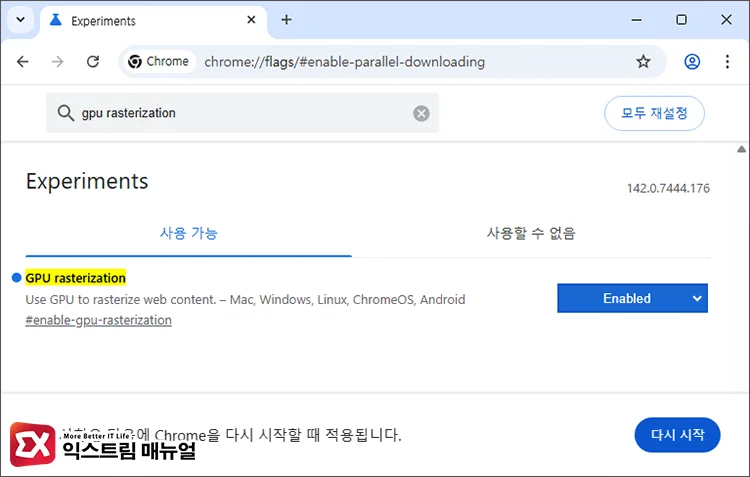The width and height of the screenshot is (750, 477).
Task: Click the version number 142.0.7444.176
Action: pyautogui.click(x=668, y=188)
